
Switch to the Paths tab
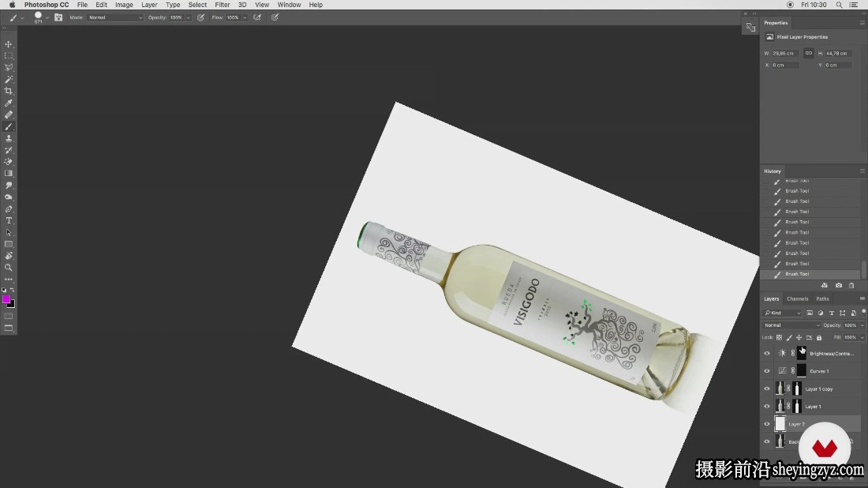(822, 298)
